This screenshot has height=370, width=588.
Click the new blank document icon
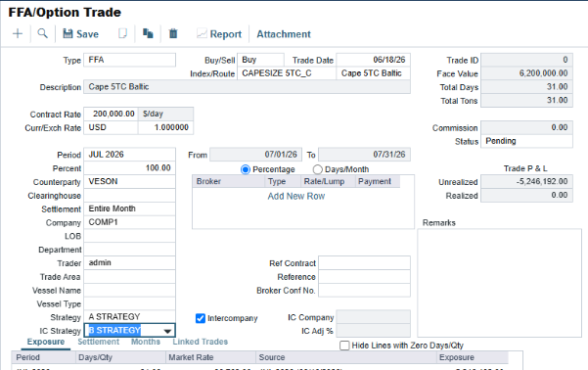coord(122,33)
